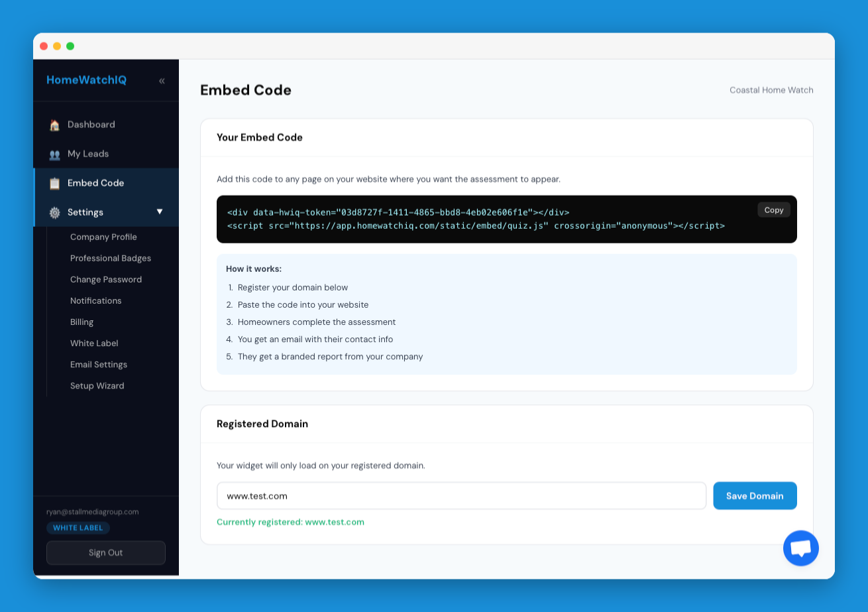Minimize the window with yellow button
Screen dimensions: 868x612
[x=57, y=46]
